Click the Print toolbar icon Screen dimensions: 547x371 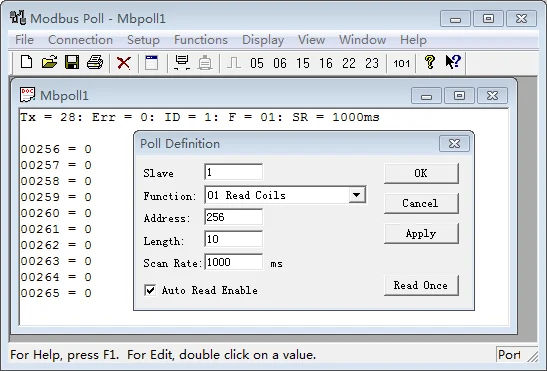[95, 62]
